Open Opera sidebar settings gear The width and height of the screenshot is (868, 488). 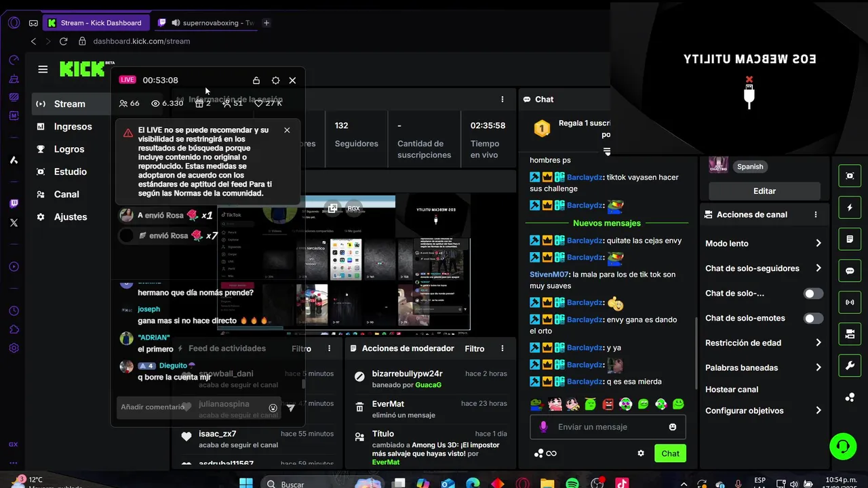(x=14, y=348)
